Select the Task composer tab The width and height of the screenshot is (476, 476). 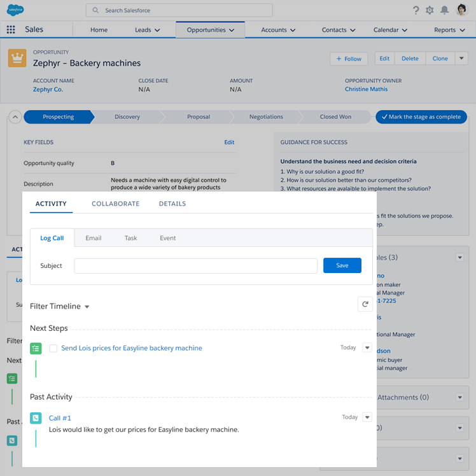point(131,238)
